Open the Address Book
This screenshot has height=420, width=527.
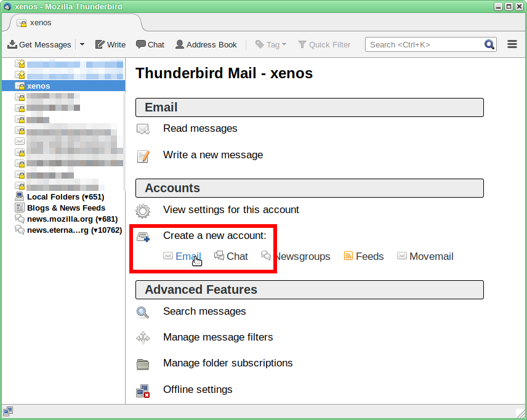point(206,44)
